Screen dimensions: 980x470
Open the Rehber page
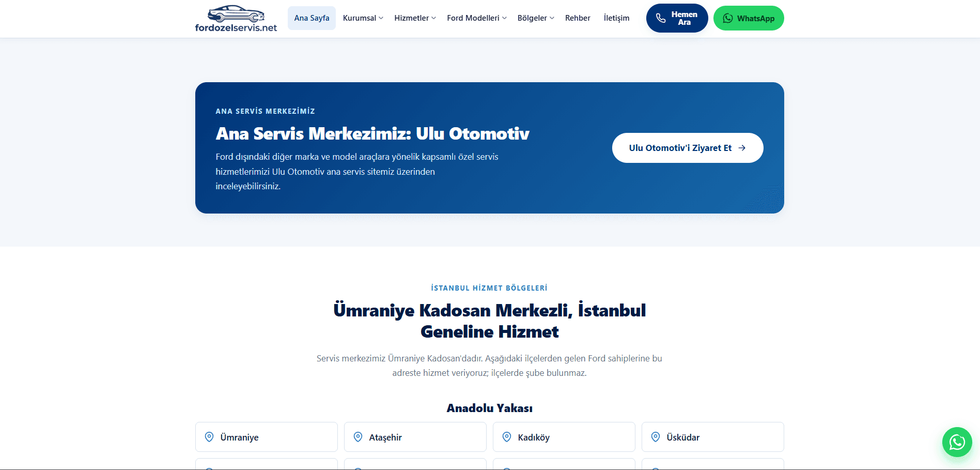pos(578,18)
